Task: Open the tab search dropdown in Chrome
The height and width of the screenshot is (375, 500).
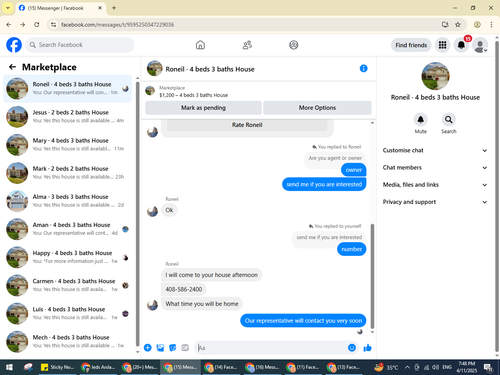Action: 7,8
